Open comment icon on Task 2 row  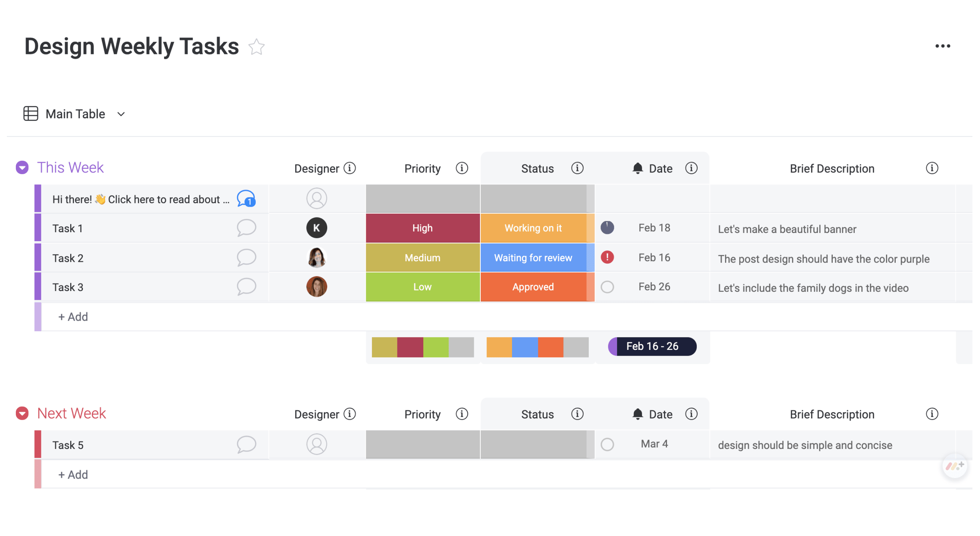click(247, 257)
